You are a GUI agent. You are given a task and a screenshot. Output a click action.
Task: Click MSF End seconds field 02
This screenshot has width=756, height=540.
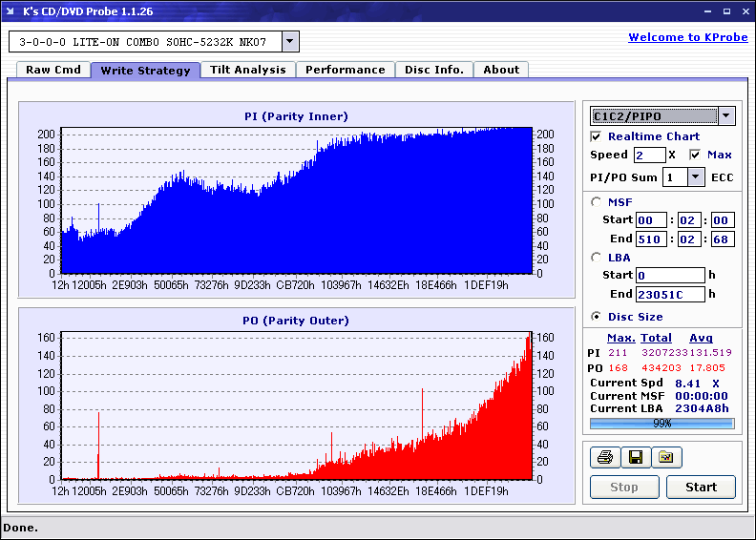click(x=689, y=239)
